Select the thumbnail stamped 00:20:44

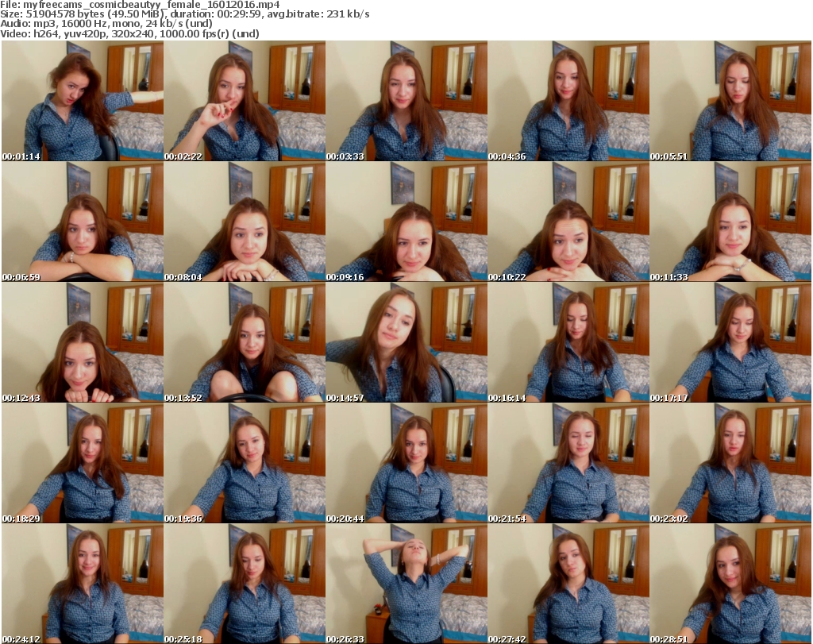(406, 464)
